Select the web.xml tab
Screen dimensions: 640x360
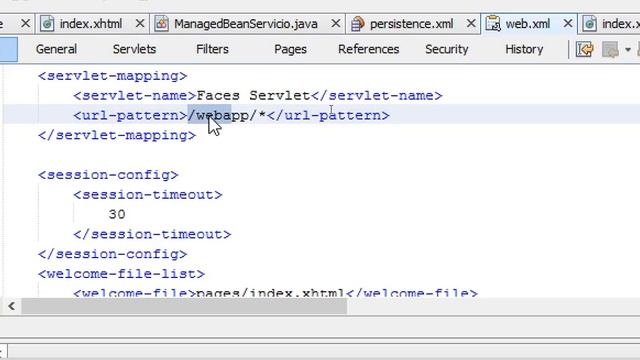[528, 24]
